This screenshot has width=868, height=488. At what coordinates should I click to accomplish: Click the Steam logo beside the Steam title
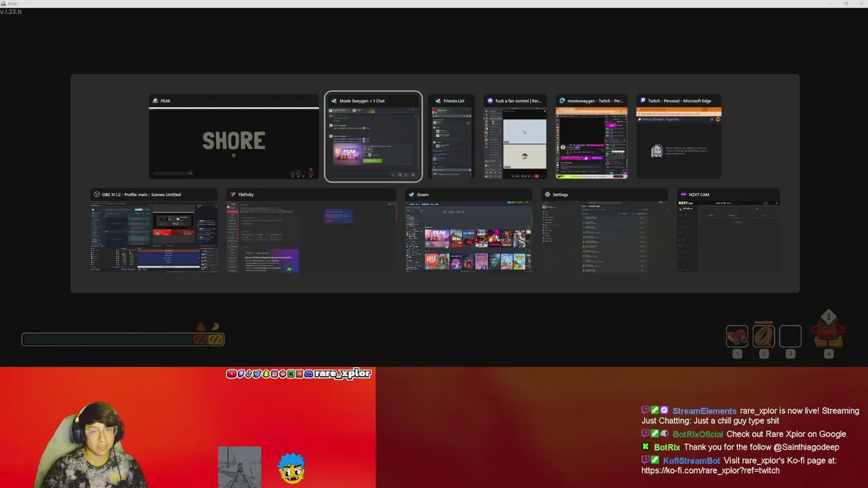412,195
